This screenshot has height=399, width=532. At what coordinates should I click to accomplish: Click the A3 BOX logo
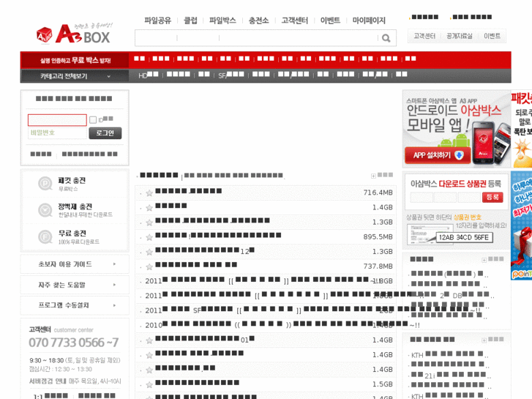point(73,34)
